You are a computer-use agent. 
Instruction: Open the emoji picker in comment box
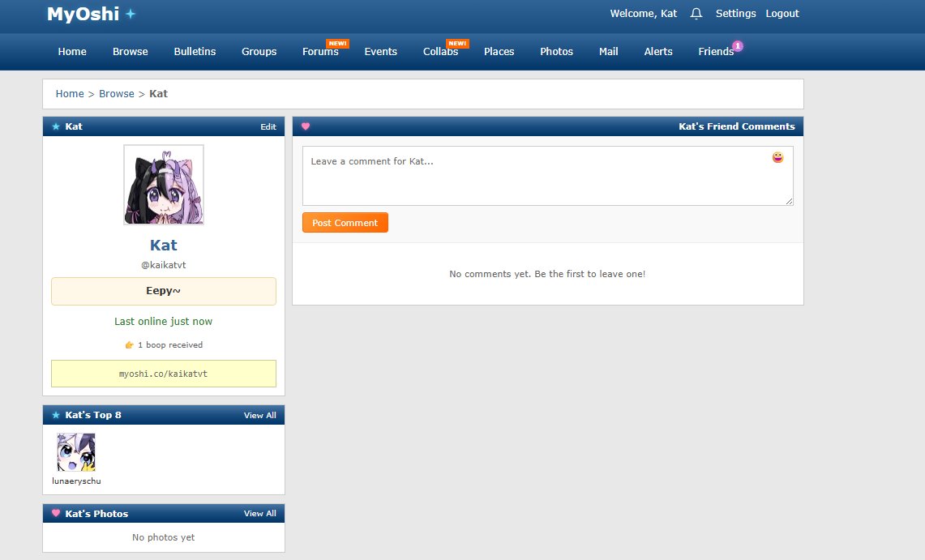[777, 157]
